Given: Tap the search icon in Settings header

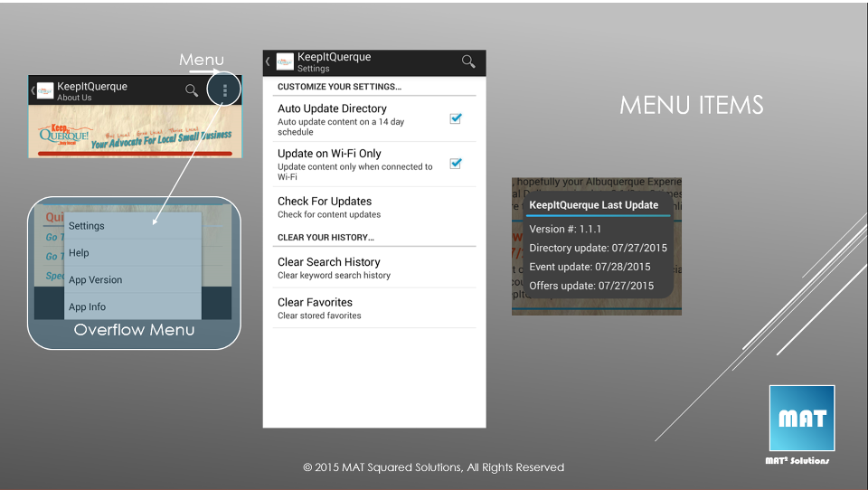Looking at the screenshot, I should coord(468,61).
